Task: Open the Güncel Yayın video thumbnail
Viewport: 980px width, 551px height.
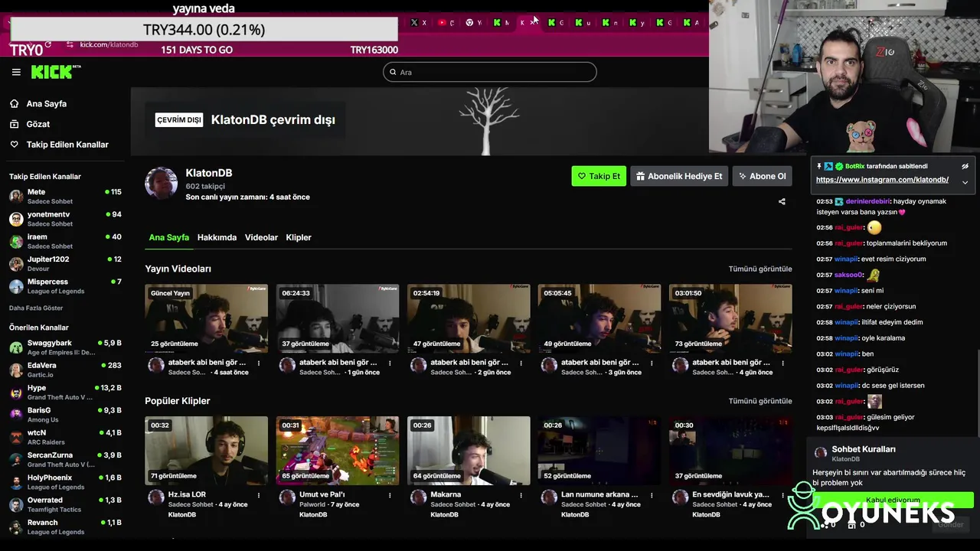Action: pos(206,318)
